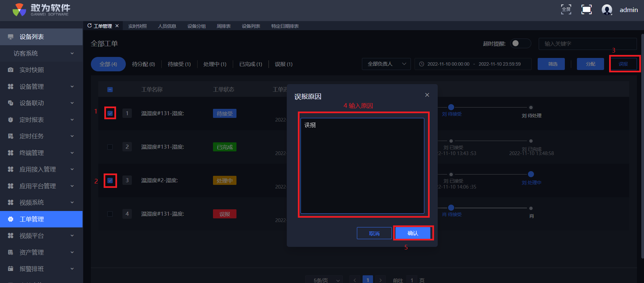Click the 设备列表 monitor icon in sidebar
644x283 pixels.
(x=11, y=37)
